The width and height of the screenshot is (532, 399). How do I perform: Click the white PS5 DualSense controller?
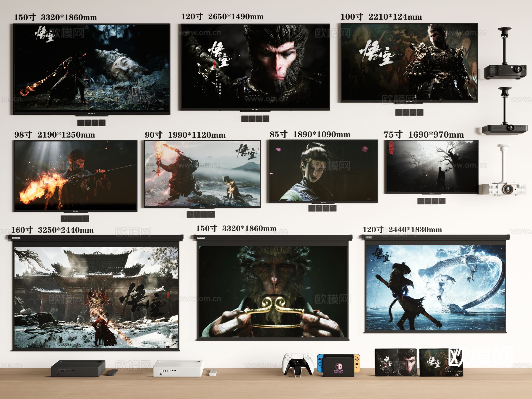(x=298, y=364)
